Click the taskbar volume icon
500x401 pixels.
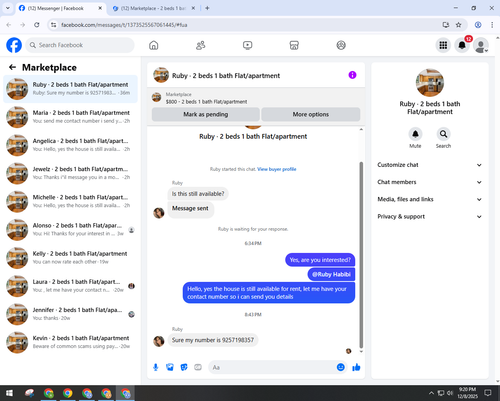450,393
